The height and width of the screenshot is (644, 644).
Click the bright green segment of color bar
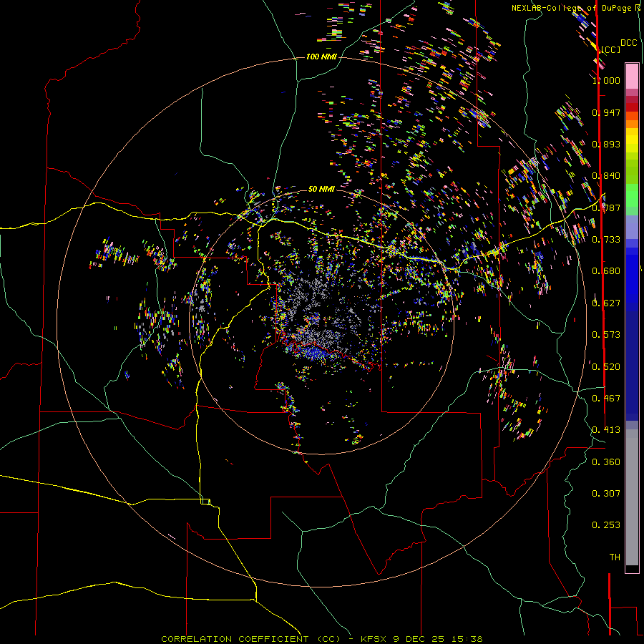[632, 195]
